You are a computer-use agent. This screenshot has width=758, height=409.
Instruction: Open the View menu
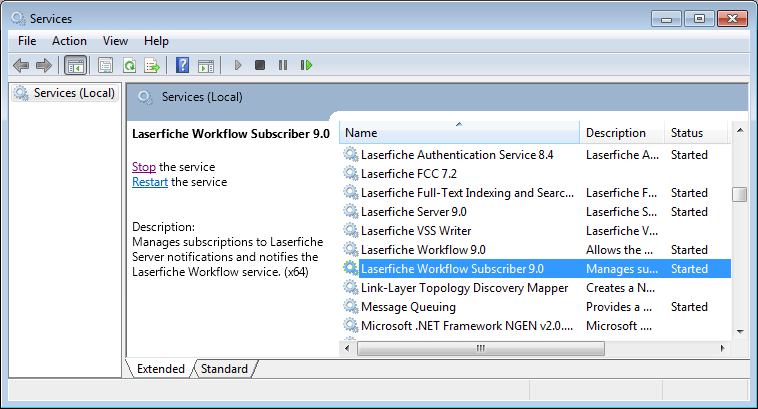(x=115, y=41)
